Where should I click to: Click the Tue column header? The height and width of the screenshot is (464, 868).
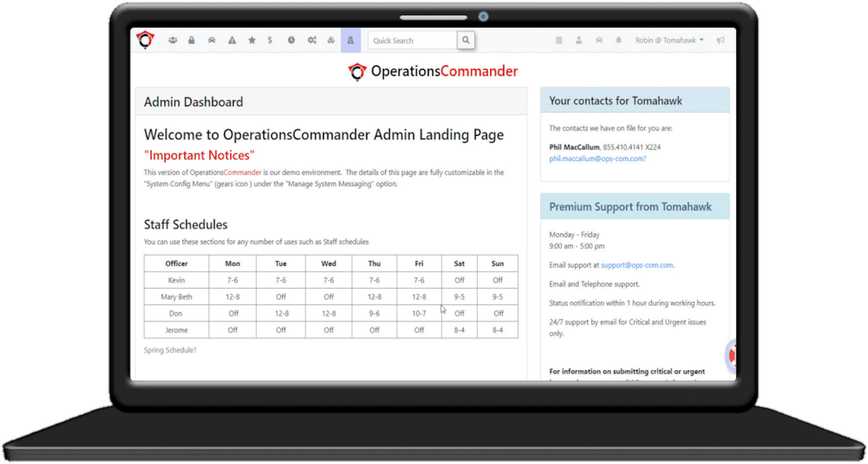(x=281, y=263)
